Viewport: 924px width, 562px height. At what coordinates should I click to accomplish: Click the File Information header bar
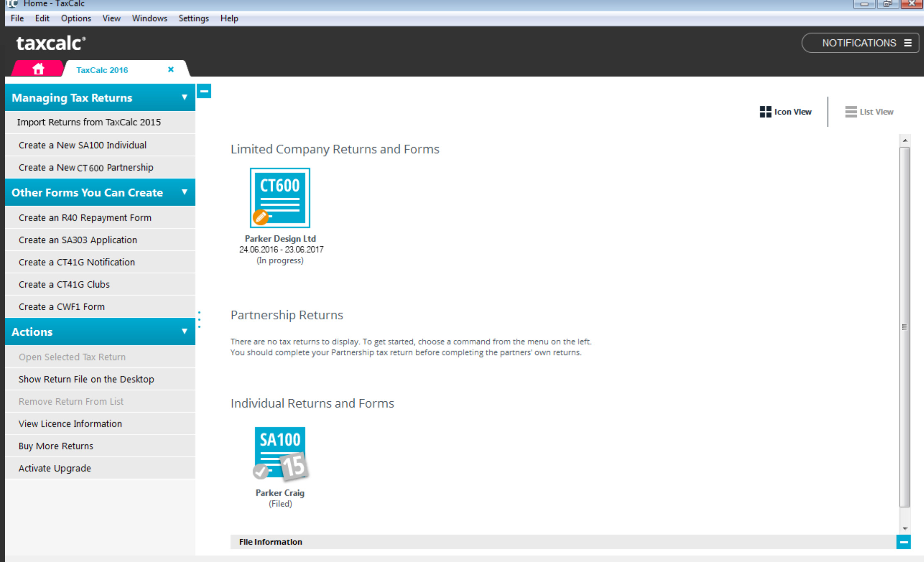pos(563,542)
